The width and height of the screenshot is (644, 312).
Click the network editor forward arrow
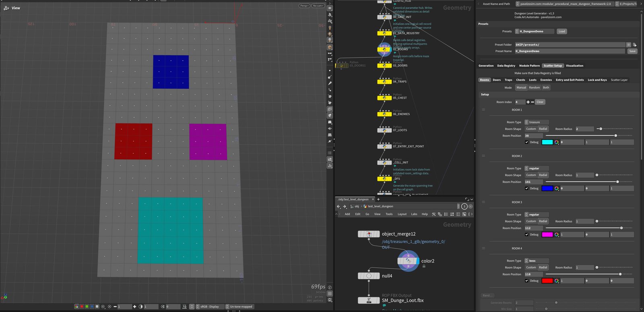[345, 206]
